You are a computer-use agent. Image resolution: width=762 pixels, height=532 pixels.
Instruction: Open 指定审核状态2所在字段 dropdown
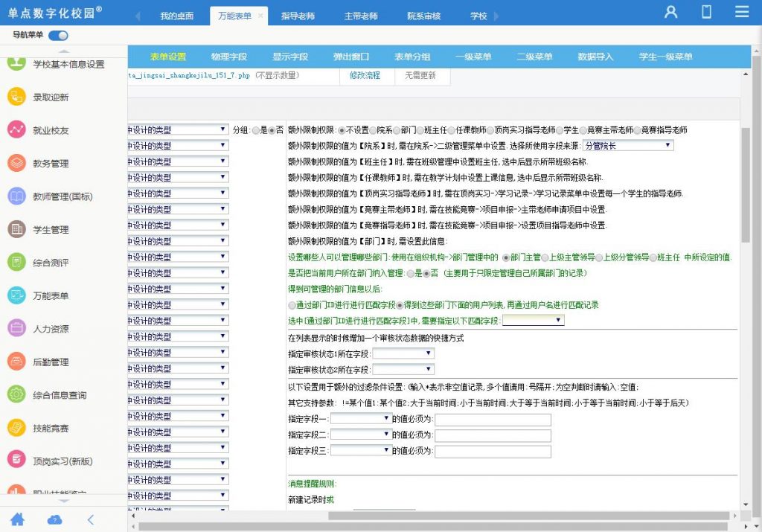[x=403, y=370]
